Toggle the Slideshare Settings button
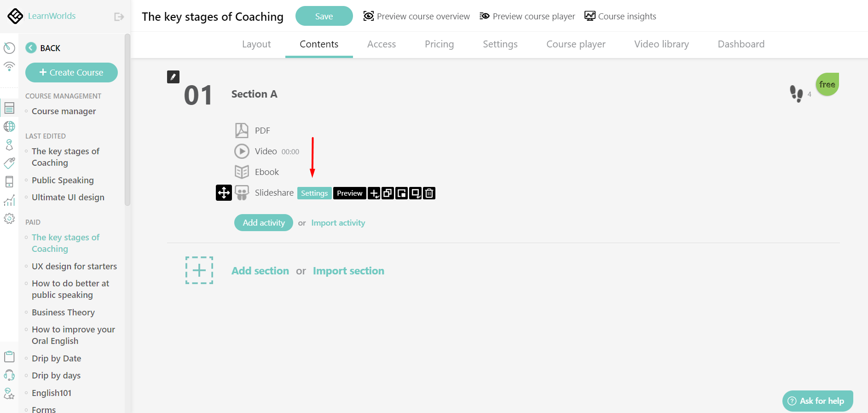868x413 pixels. (x=314, y=193)
